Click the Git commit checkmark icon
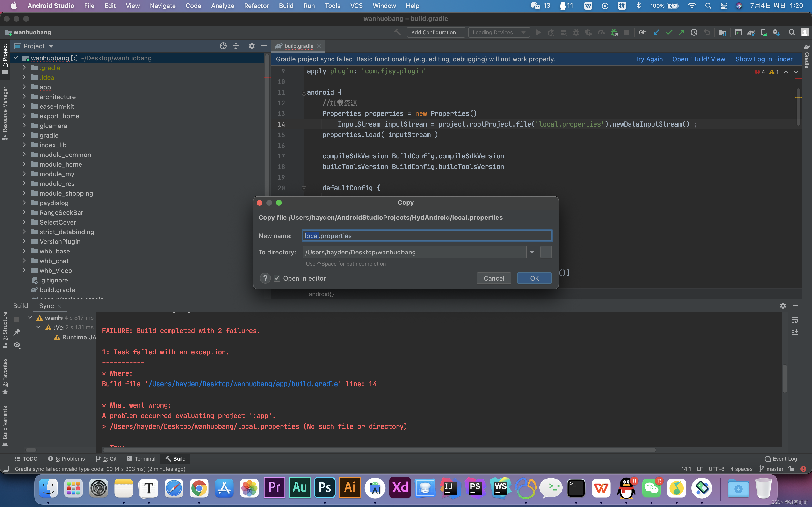 (669, 33)
